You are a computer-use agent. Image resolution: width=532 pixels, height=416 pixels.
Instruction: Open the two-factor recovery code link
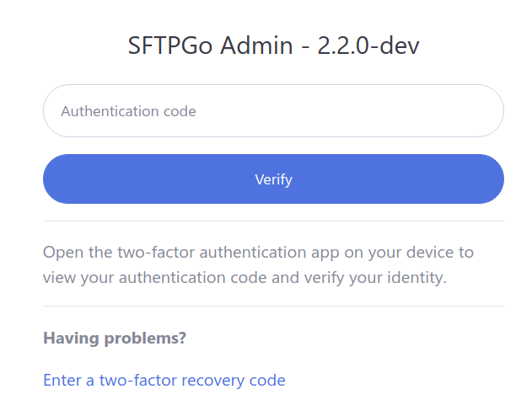pos(164,381)
